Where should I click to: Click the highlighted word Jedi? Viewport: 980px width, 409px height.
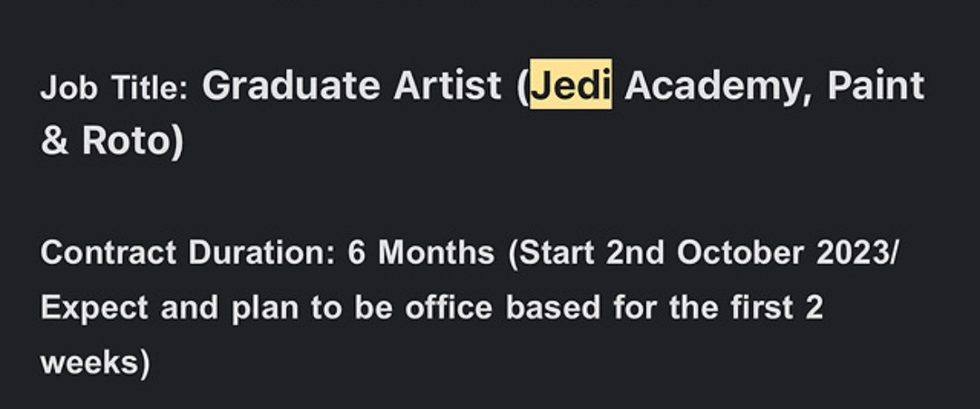[570, 85]
